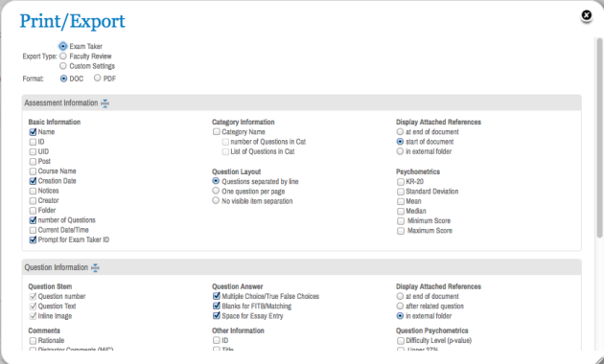Select One question per page
This screenshot has width=604, height=364.
pyautogui.click(x=216, y=191)
